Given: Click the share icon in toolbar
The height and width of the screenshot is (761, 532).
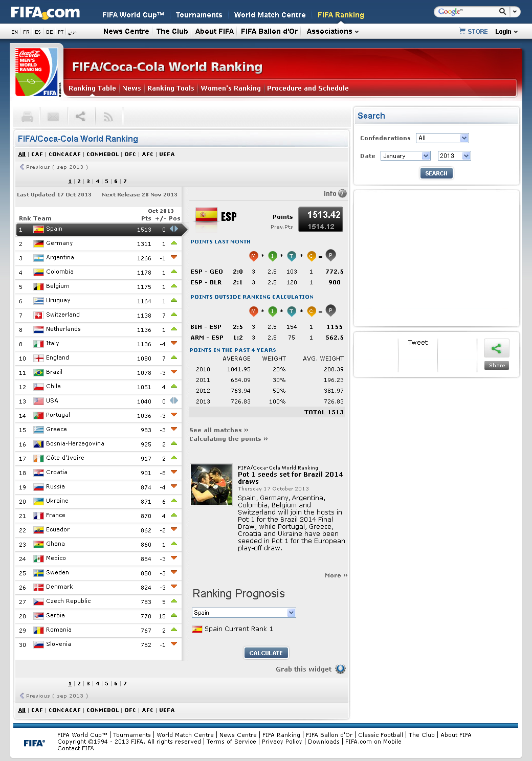Looking at the screenshot, I should [80, 117].
